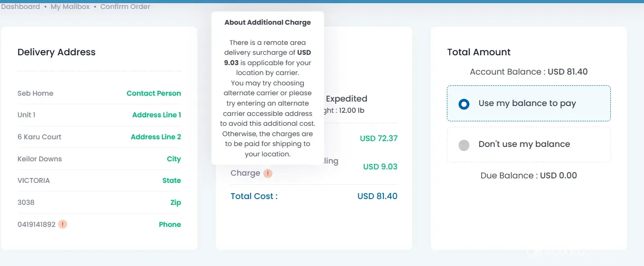
Task: Click the Address Line 2 label
Action: [156, 137]
